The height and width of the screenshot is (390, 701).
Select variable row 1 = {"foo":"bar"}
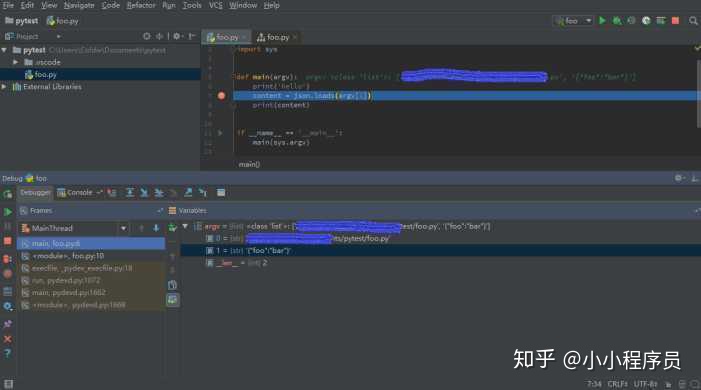pos(440,251)
